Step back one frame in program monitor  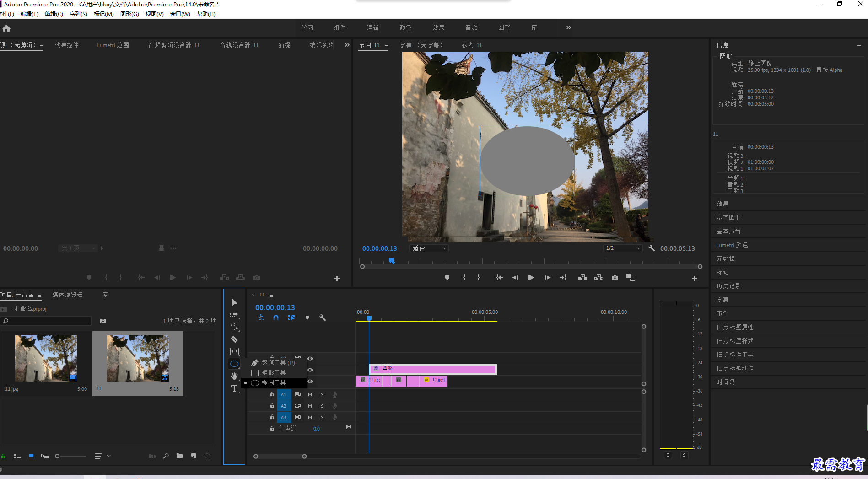coord(515,278)
